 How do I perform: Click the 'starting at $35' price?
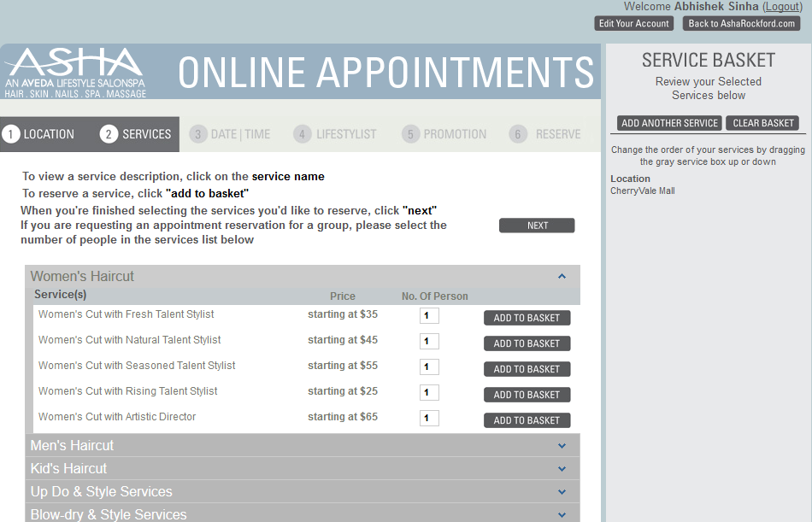(343, 314)
